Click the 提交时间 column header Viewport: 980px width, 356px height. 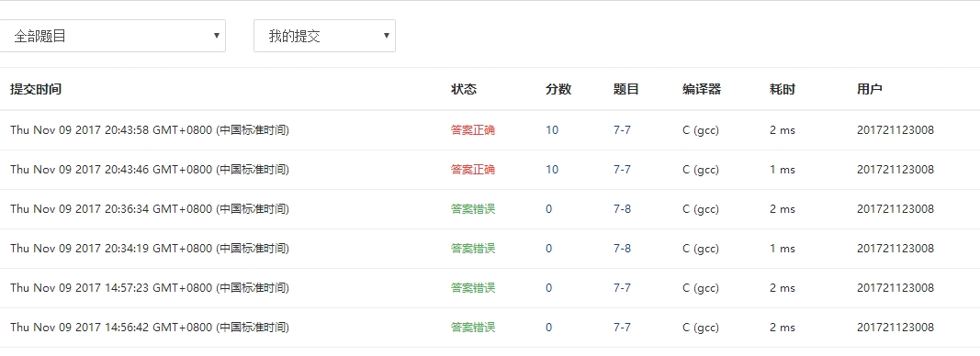pos(36,89)
